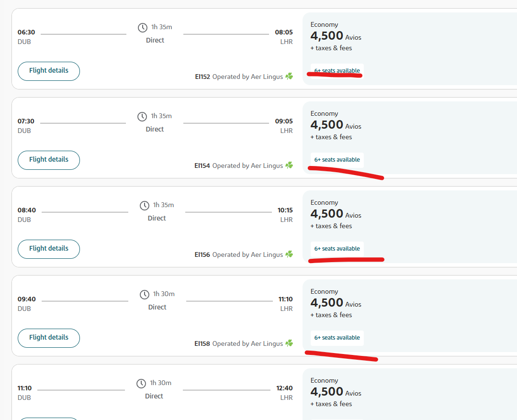517x420 pixels.
Task: Click the clock icon on the 06:30 flight
Action: [143, 28]
